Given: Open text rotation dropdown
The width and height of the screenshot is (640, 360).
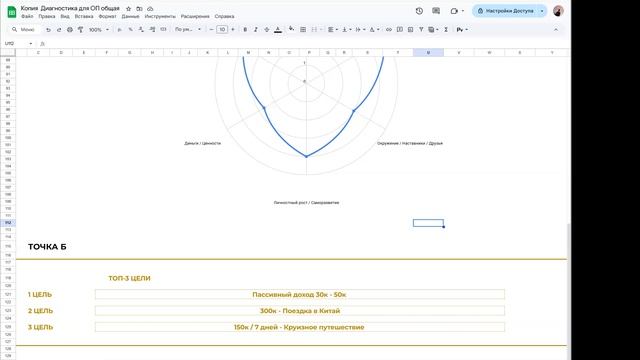Looking at the screenshot, I should (374, 29).
